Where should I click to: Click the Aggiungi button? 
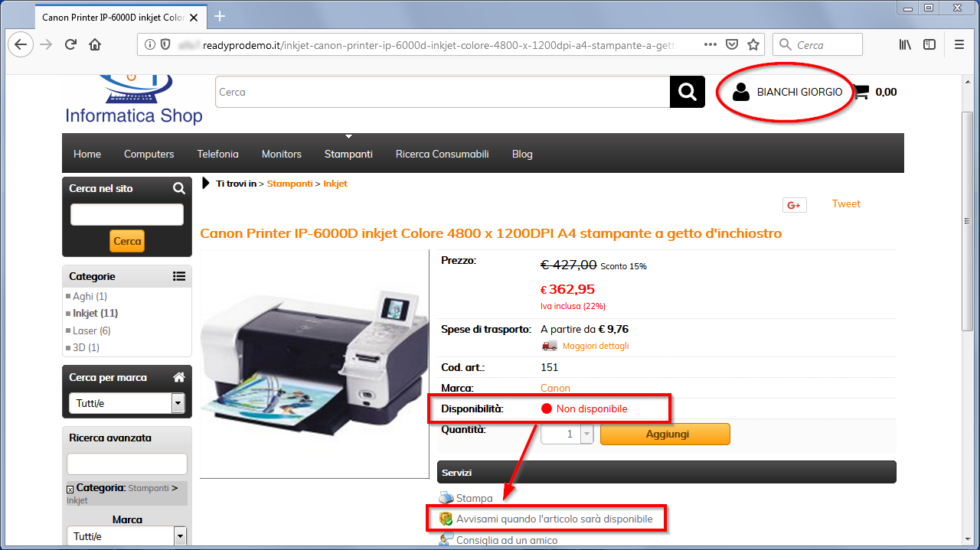click(665, 434)
